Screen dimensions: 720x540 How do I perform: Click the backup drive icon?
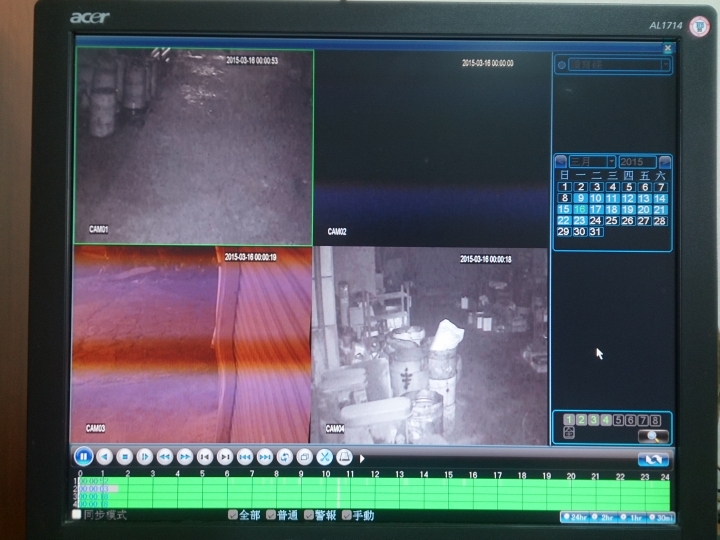344,457
